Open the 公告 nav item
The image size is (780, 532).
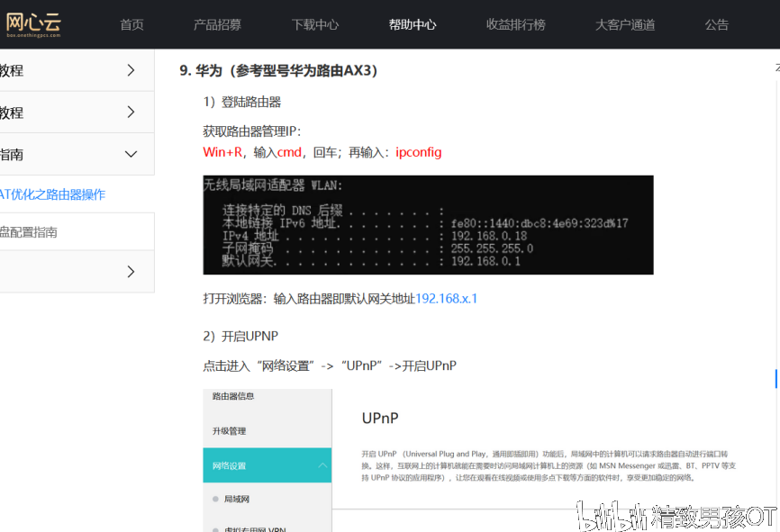pos(717,24)
